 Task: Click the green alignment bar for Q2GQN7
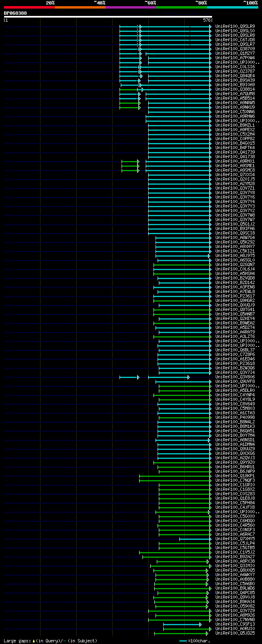coord(183,264)
